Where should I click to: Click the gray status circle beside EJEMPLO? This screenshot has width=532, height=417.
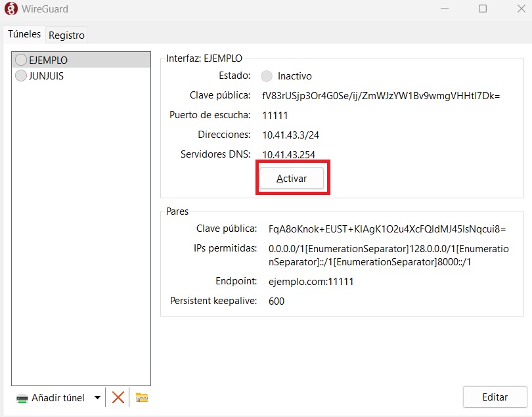[20, 60]
